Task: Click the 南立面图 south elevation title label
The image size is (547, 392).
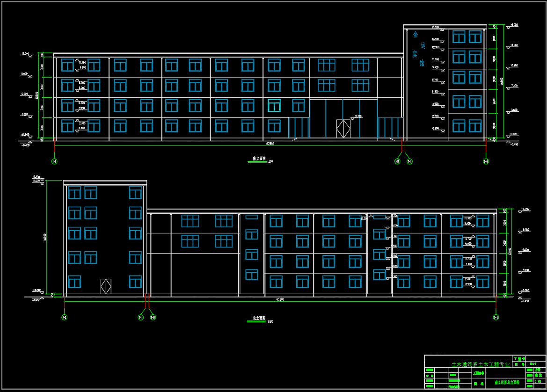Action: click(x=259, y=159)
